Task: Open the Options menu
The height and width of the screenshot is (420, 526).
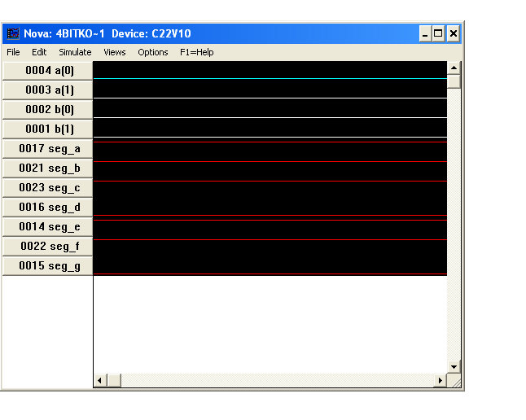Action: click(152, 52)
